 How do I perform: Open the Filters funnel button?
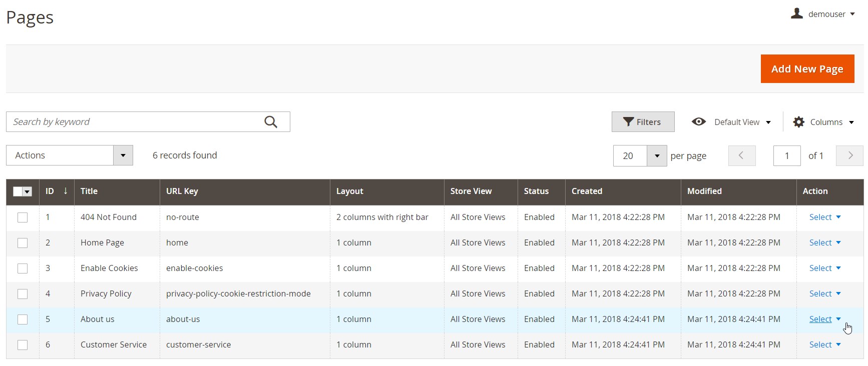pyautogui.click(x=643, y=122)
